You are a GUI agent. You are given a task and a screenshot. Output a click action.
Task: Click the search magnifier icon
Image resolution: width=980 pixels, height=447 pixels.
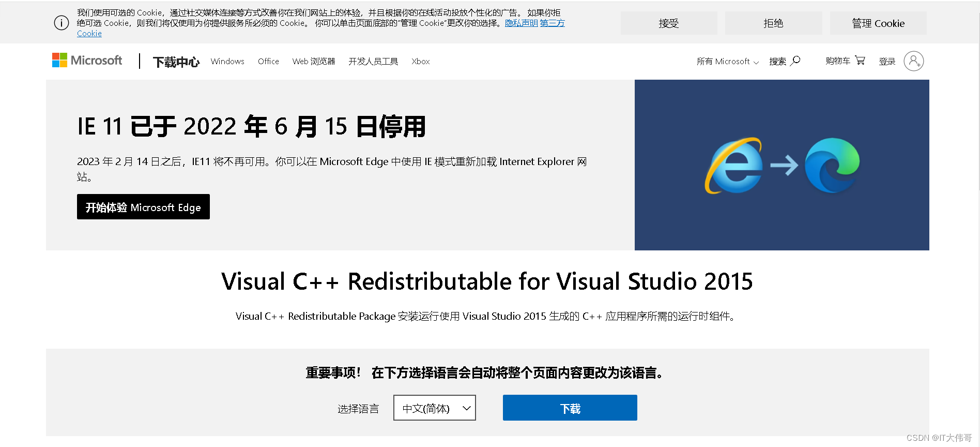(x=795, y=61)
